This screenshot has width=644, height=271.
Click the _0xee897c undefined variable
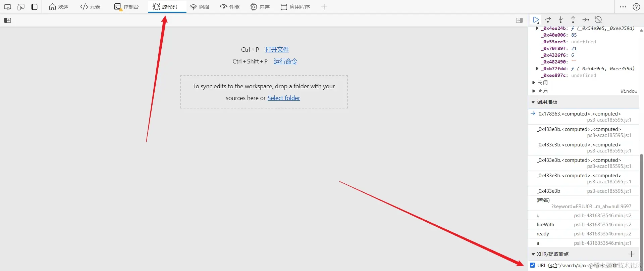[x=568, y=75]
